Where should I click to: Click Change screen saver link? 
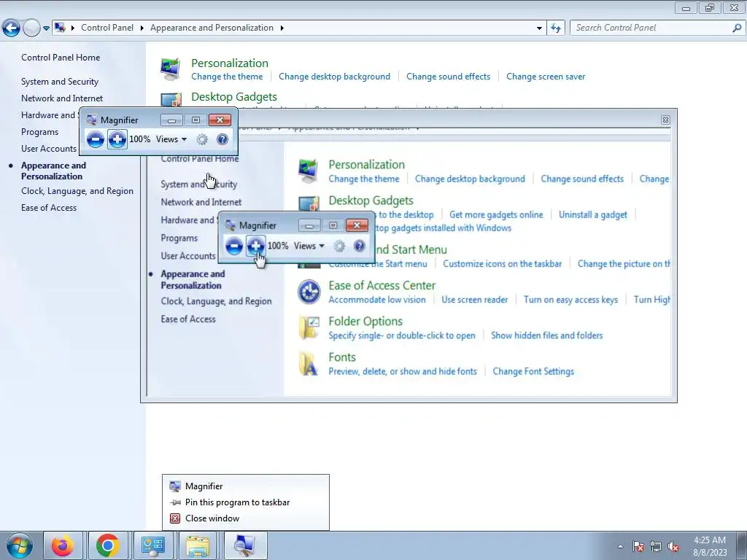pyautogui.click(x=546, y=77)
